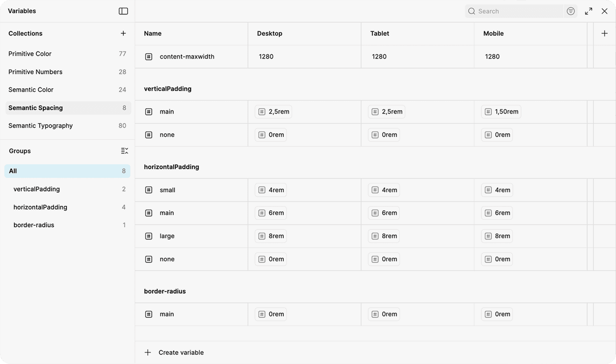Add a new mode column
The image size is (616, 364).
coord(604,33)
